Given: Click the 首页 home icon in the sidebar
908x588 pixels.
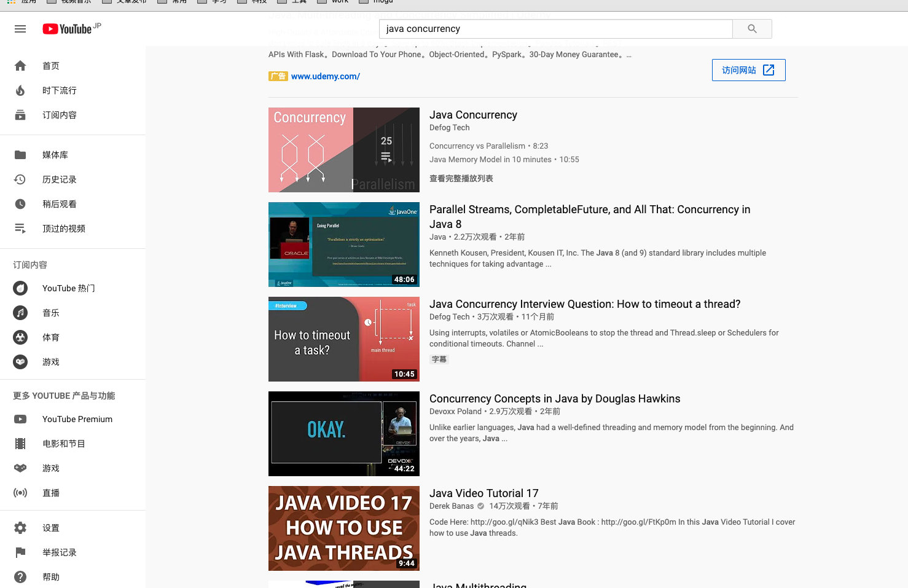Looking at the screenshot, I should (20, 66).
